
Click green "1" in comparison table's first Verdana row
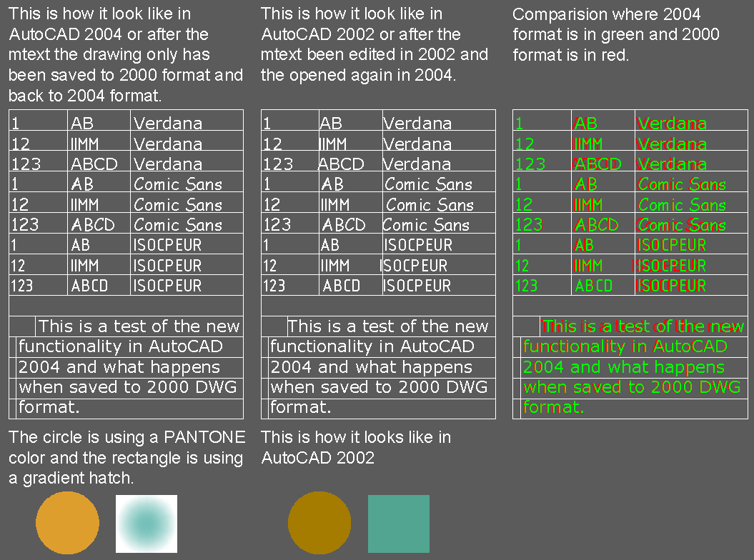pyautogui.click(x=519, y=124)
